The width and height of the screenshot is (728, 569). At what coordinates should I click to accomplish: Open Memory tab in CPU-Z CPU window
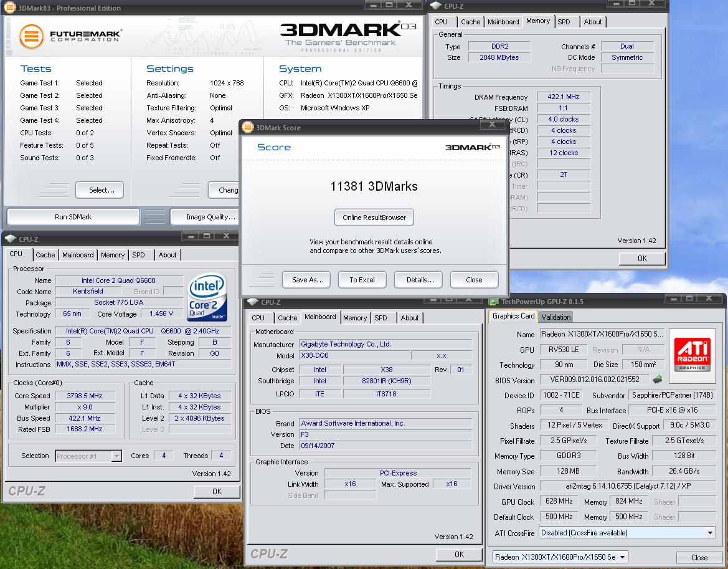coord(112,255)
